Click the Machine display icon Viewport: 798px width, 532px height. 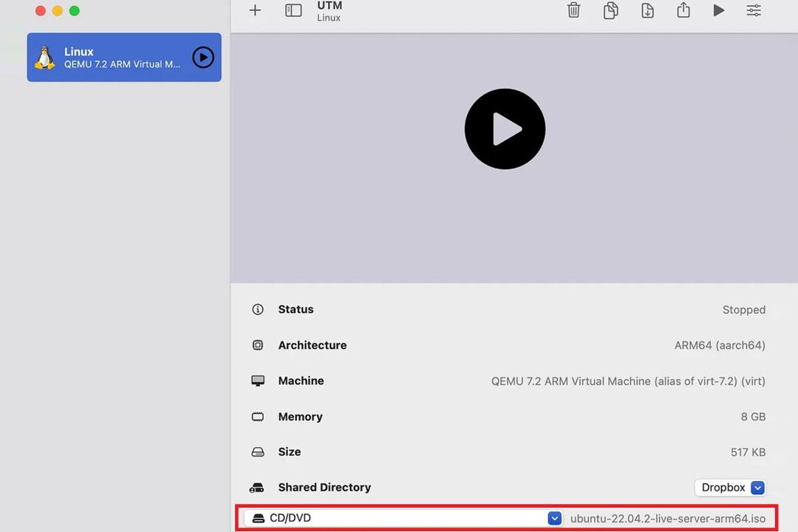click(258, 381)
